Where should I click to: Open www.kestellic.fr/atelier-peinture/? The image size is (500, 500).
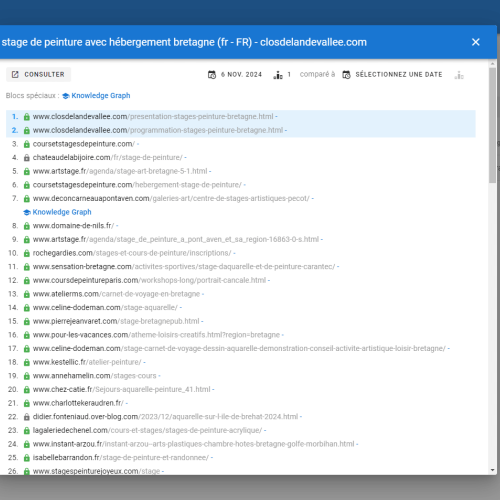click(87, 362)
